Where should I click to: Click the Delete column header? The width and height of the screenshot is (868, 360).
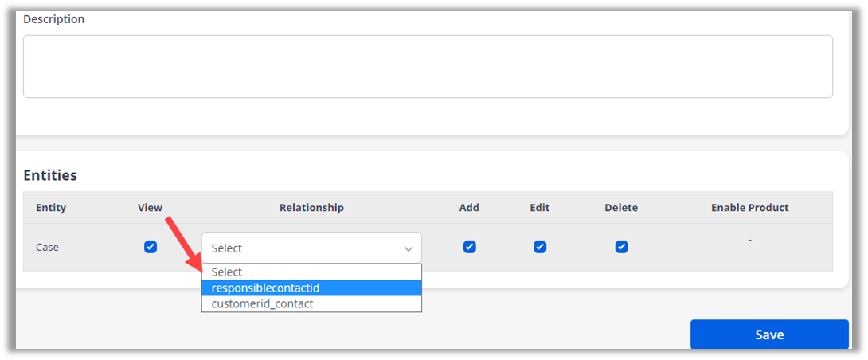(621, 208)
